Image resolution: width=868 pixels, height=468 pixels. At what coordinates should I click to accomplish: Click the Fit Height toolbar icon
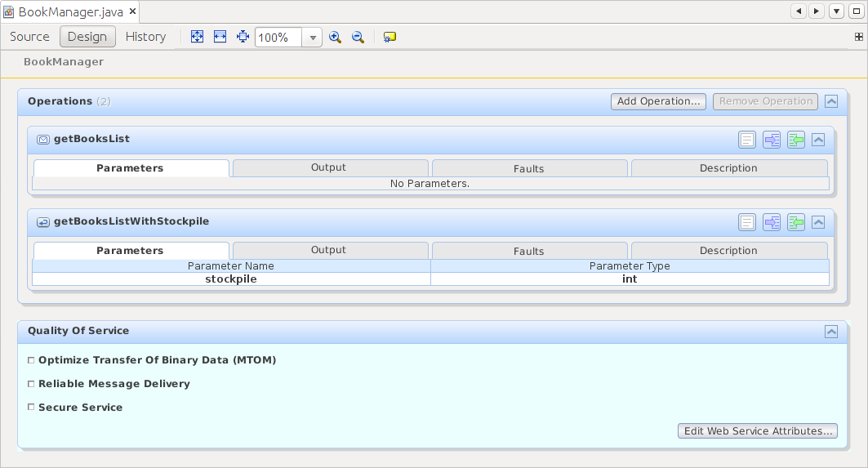[x=243, y=37]
